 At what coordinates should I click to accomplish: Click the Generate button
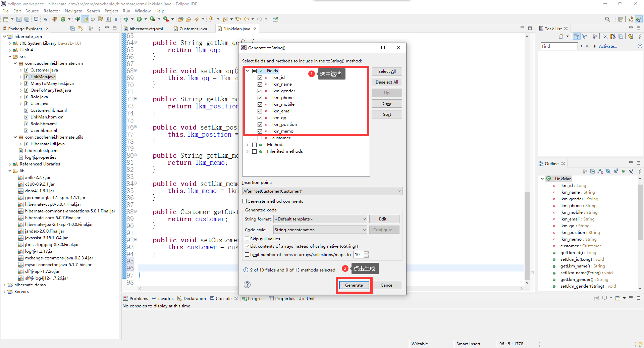tap(354, 285)
